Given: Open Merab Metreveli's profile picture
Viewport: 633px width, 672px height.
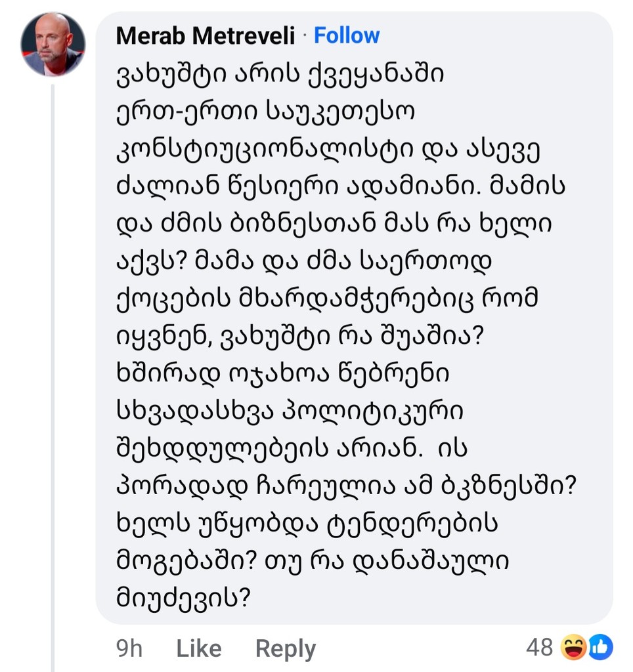Looking at the screenshot, I should pyautogui.click(x=53, y=45).
